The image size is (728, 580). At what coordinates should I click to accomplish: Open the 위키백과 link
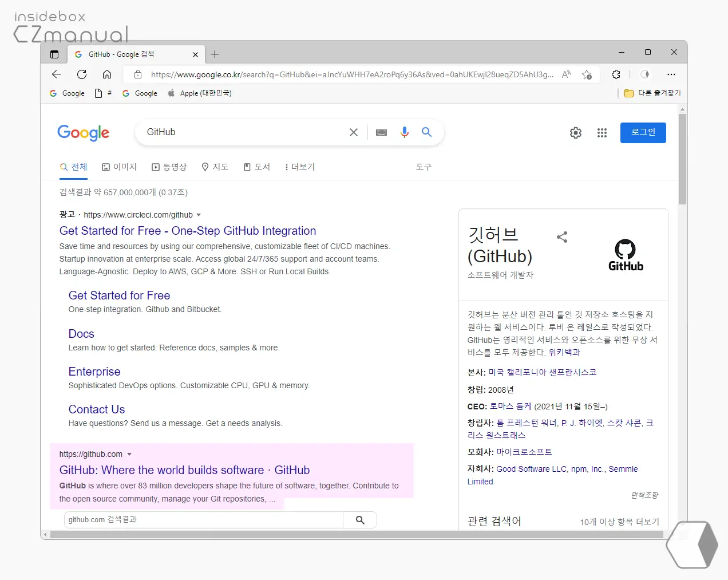[564, 353]
